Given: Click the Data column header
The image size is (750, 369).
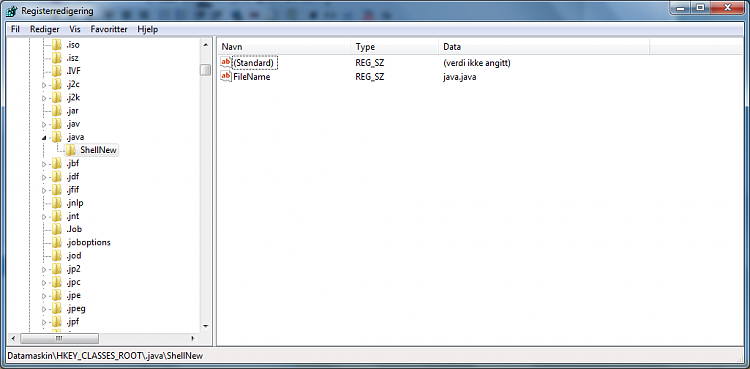Looking at the screenshot, I should pos(544,47).
